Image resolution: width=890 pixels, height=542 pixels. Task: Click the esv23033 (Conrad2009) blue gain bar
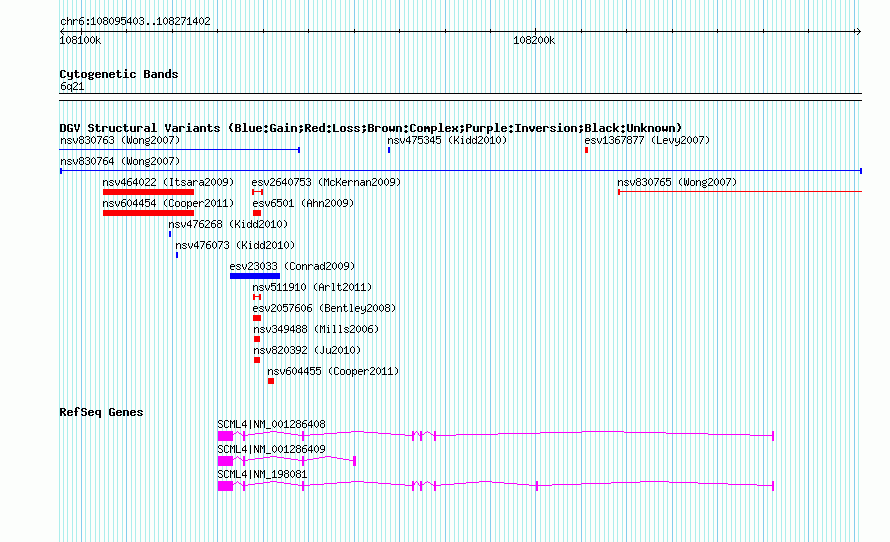click(255, 276)
